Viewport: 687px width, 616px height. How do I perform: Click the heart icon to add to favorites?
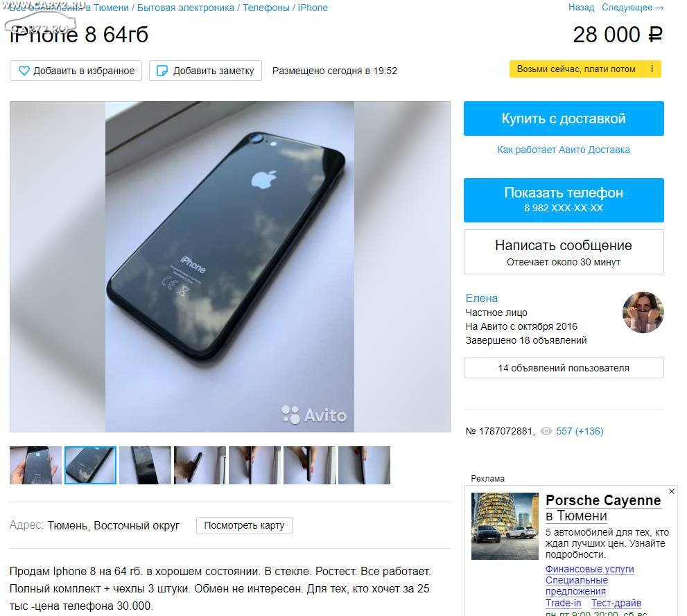click(x=24, y=71)
